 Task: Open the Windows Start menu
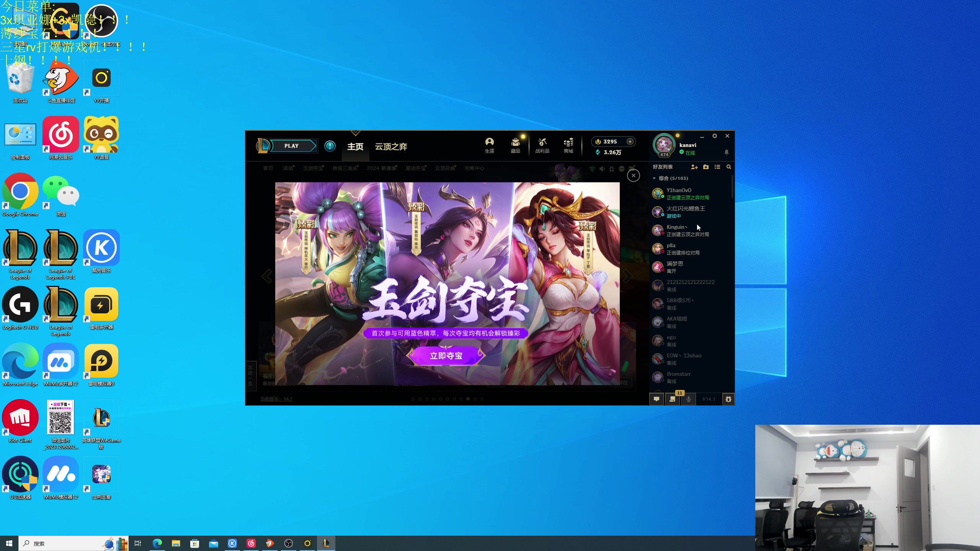pos(9,543)
